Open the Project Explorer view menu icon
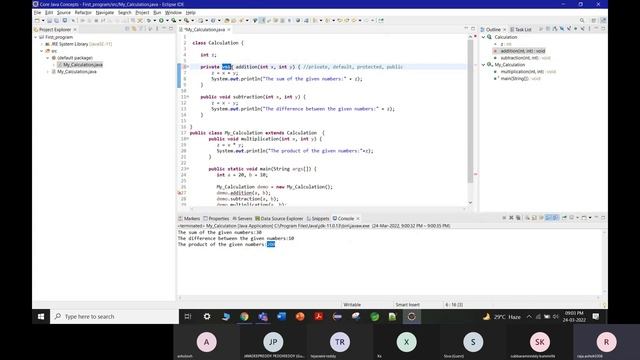Image resolution: width=640 pixels, height=360 pixels. click(157, 29)
